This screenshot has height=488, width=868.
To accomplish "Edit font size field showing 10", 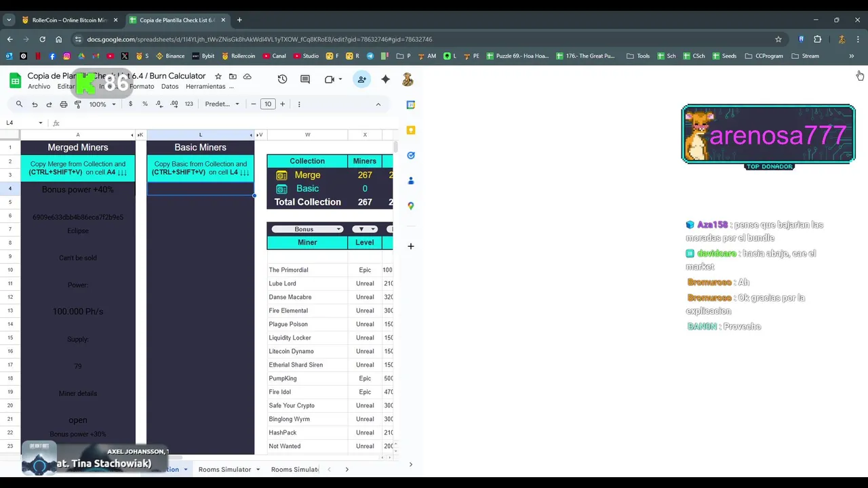I will point(268,104).
